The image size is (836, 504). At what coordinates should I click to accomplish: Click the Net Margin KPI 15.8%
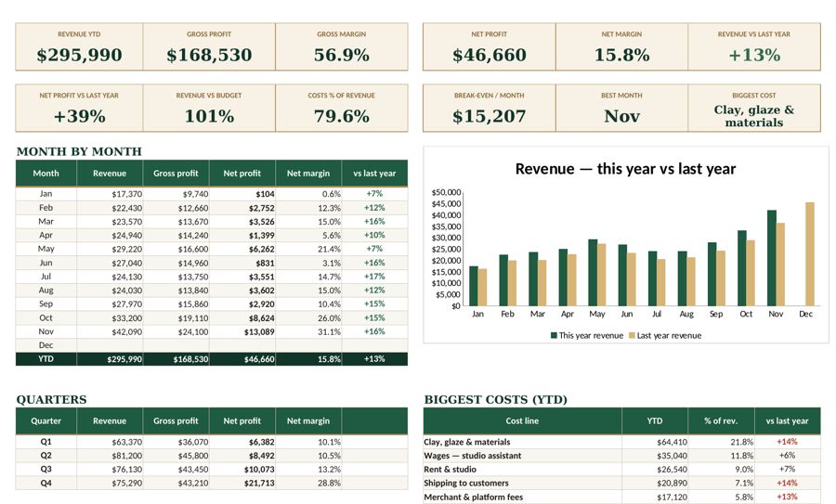[622, 55]
